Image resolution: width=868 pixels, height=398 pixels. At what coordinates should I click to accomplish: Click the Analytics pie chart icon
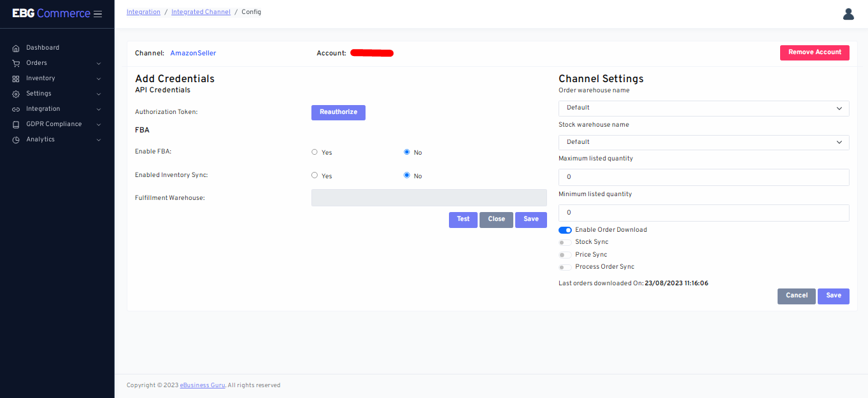point(16,139)
